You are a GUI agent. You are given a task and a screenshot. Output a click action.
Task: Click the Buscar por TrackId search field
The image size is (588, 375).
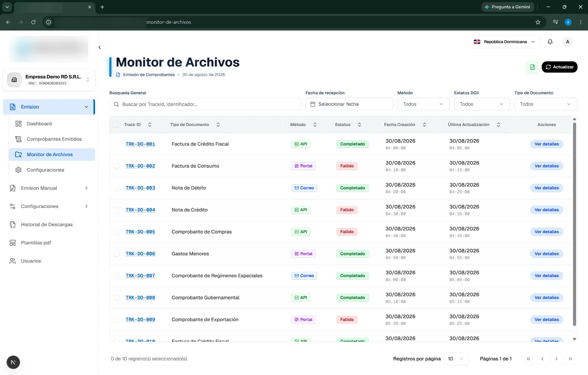pos(205,104)
